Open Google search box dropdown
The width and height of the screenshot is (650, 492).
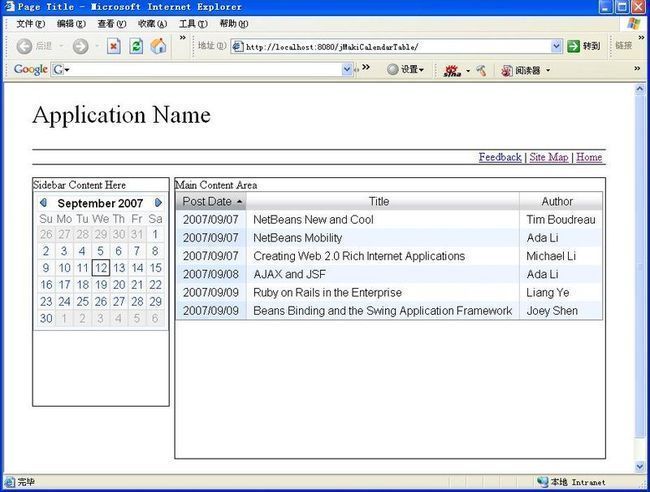tap(347, 70)
